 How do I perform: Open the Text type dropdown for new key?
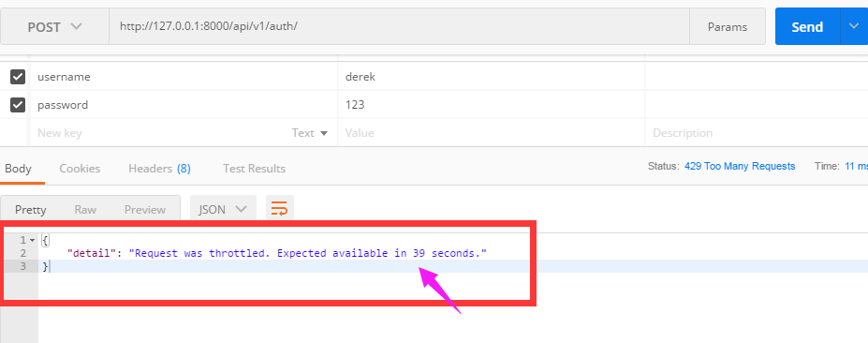pyautogui.click(x=310, y=133)
